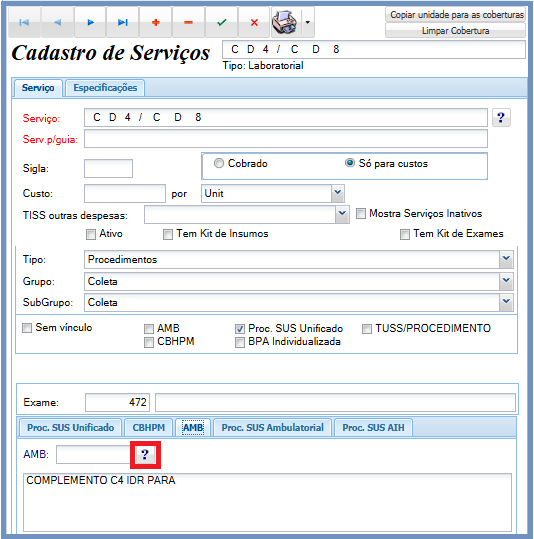Open the Serviço lookup help button

pyautogui.click(x=501, y=118)
